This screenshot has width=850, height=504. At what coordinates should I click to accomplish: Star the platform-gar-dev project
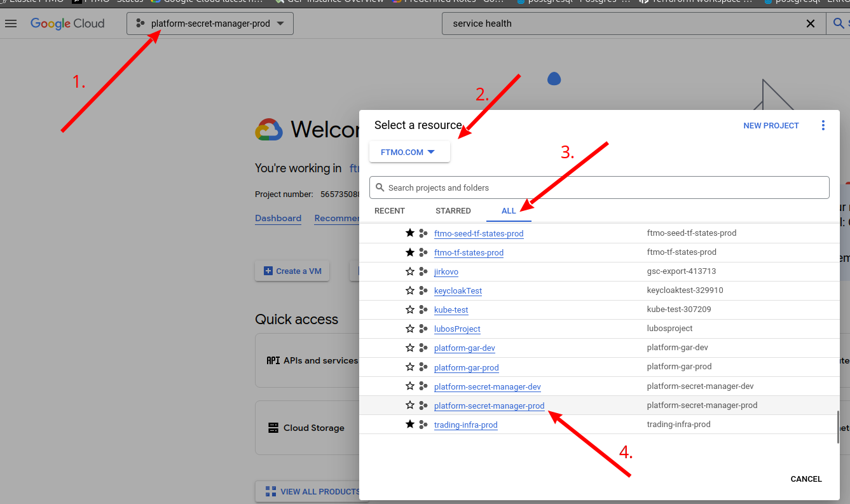(410, 348)
